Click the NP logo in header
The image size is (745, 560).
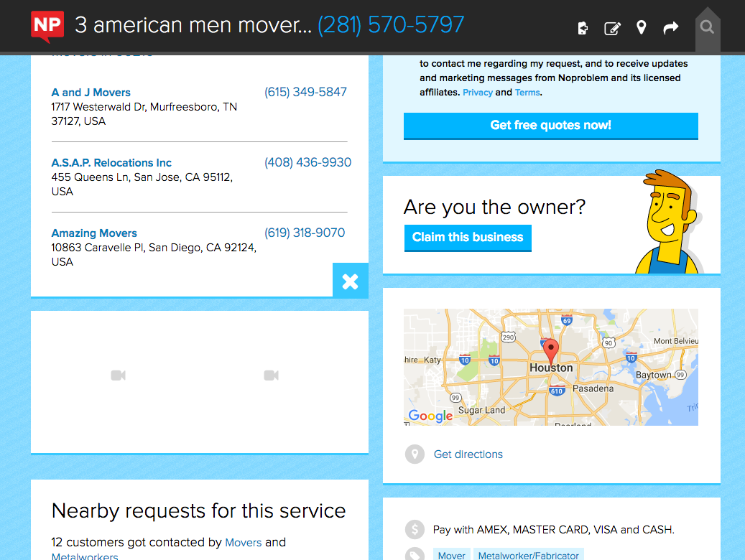[x=47, y=27]
